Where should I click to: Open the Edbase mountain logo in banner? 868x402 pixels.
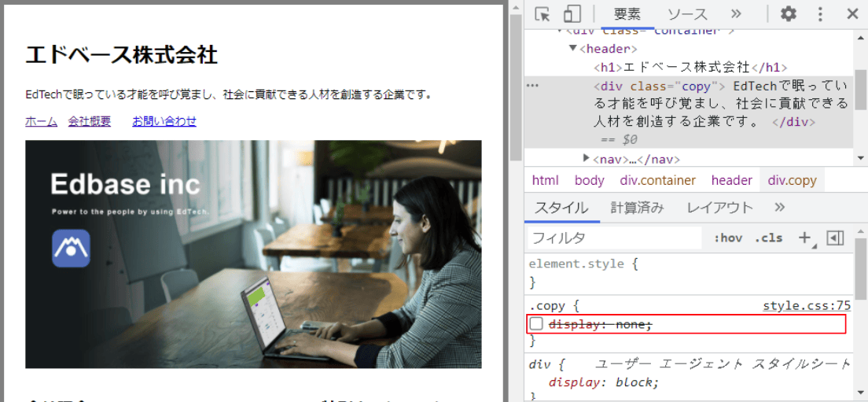71,248
